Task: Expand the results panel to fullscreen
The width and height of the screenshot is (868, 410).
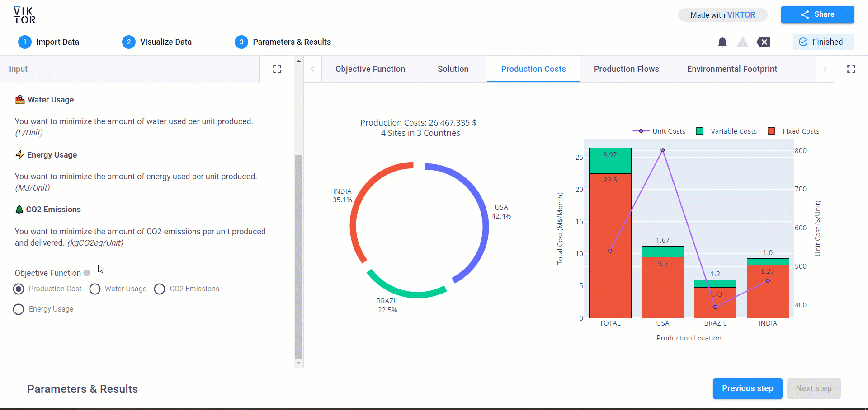Action: [x=851, y=69]
